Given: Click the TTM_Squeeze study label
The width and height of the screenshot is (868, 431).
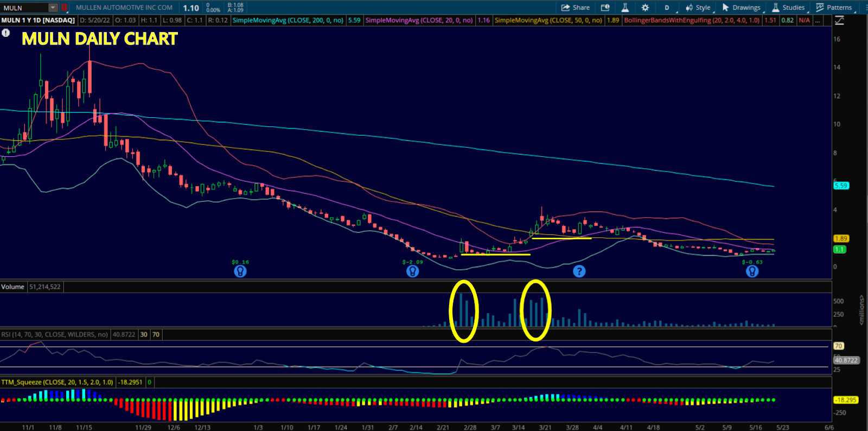Looking at the screenshot, I should click(x=57, y=382).
